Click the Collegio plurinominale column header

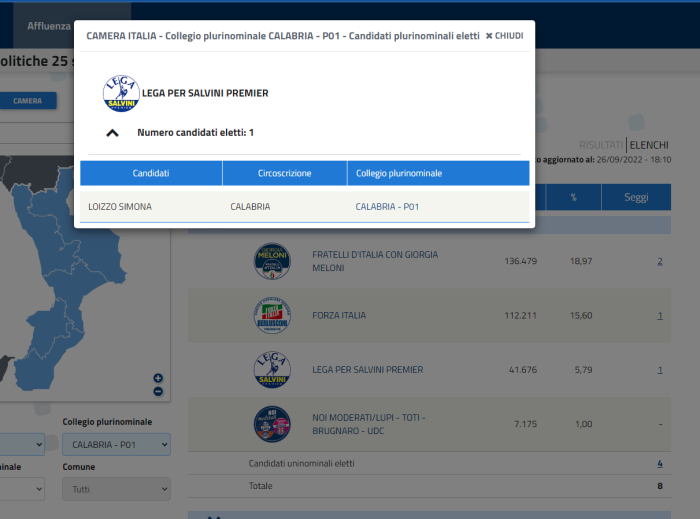pos(438,173)
